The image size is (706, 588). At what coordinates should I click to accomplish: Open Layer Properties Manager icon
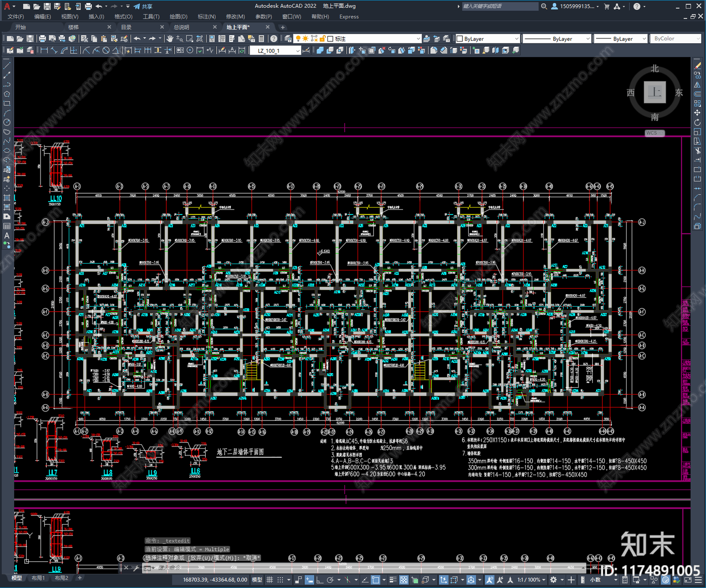(x=288, y=39)
